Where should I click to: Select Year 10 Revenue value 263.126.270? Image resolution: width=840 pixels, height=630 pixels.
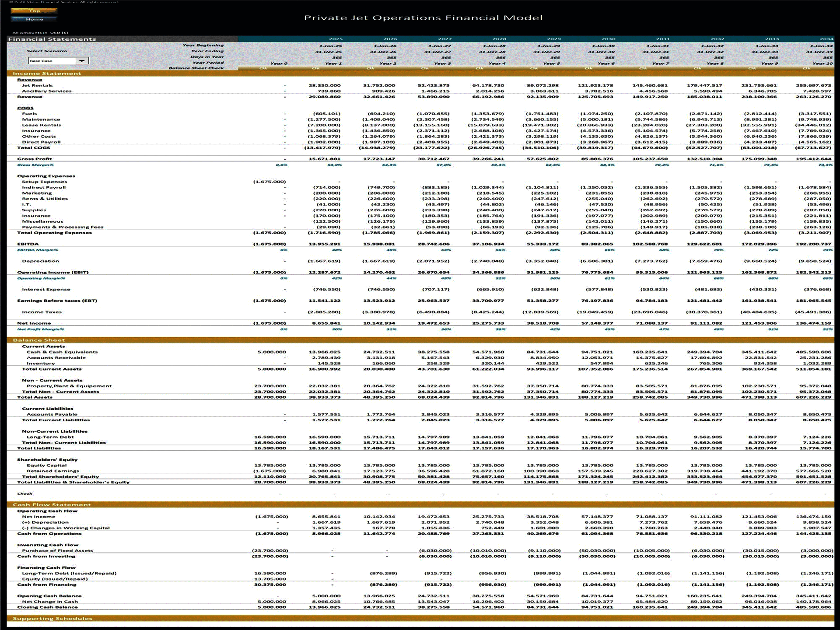[813, 97]
